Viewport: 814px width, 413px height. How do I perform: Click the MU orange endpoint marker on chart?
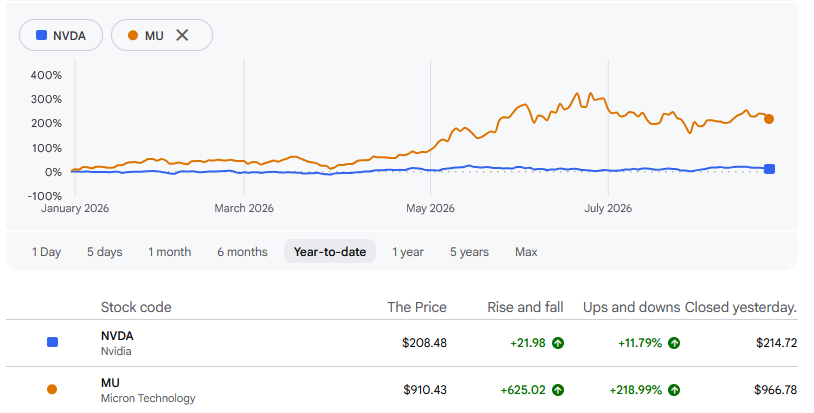[769, 119]
